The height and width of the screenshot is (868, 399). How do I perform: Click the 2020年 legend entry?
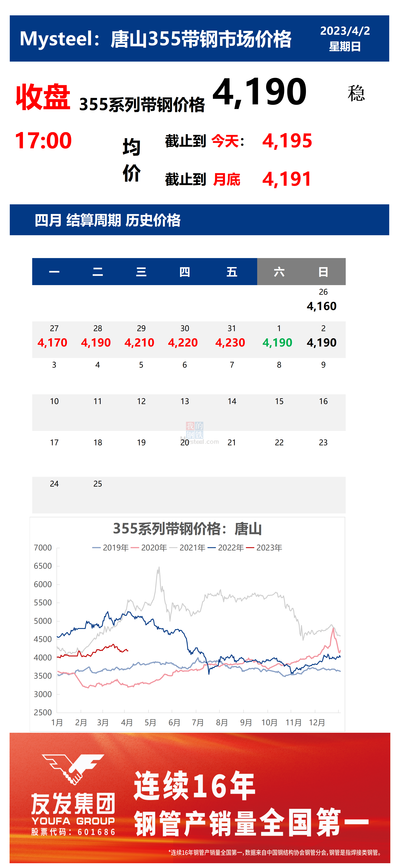pos(149,548)
